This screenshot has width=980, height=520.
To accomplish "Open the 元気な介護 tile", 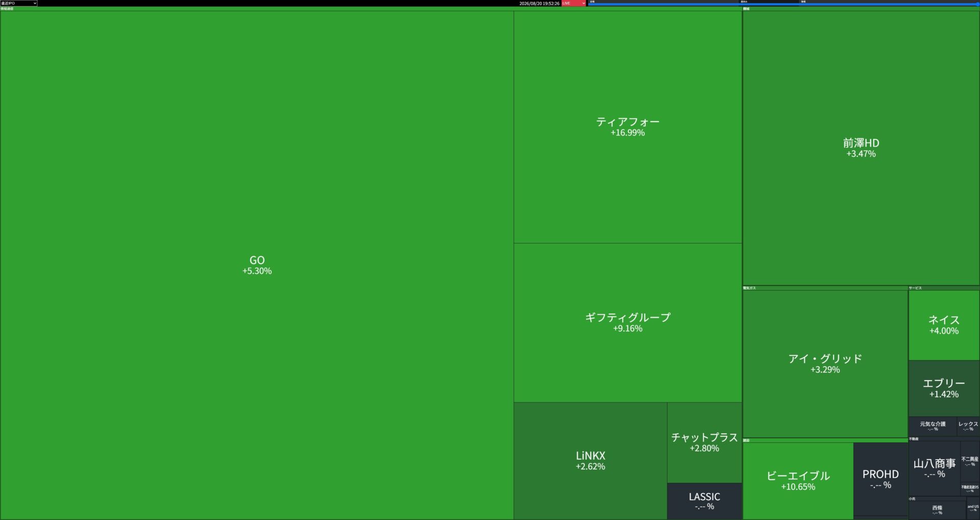I will tap(933, 426).
